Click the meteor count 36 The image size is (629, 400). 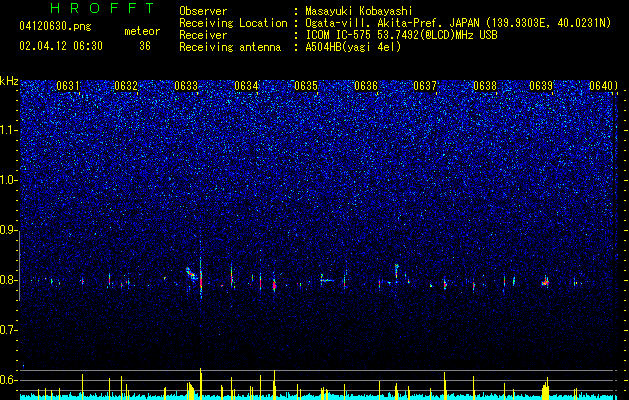(145, 46)
